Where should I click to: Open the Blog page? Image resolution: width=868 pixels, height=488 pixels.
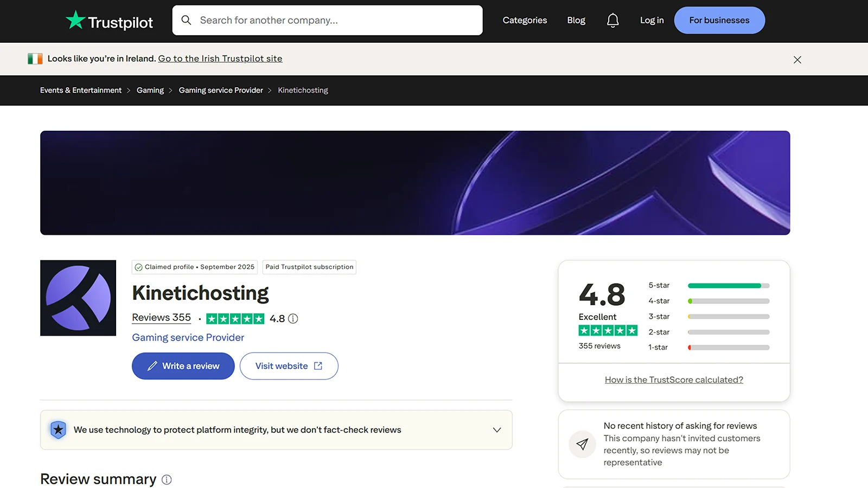coord(576,20)
